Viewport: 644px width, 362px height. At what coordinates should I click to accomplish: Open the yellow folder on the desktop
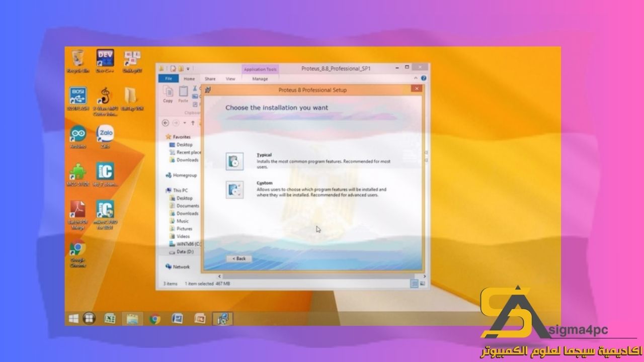[131, 99]
